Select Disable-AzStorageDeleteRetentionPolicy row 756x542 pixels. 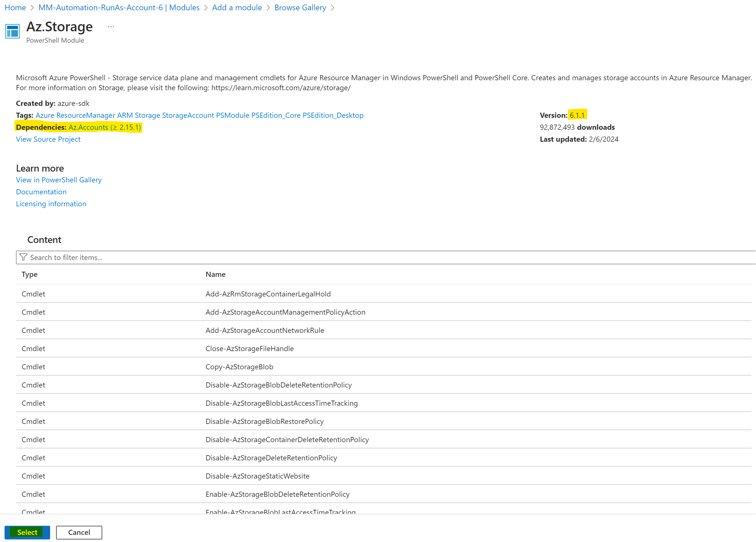point(384,458)
